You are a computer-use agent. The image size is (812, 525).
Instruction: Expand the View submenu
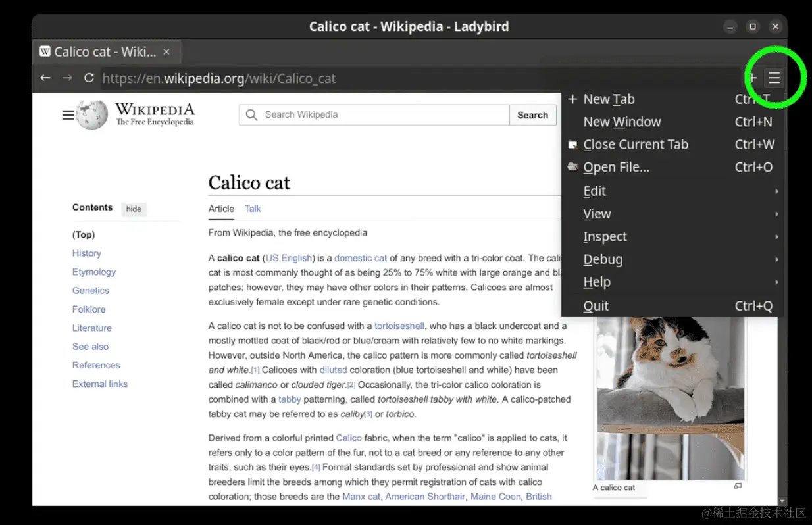click(597, 213)
